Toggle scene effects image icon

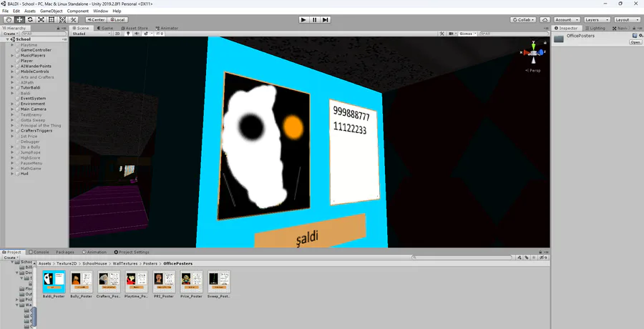(146, 34)
